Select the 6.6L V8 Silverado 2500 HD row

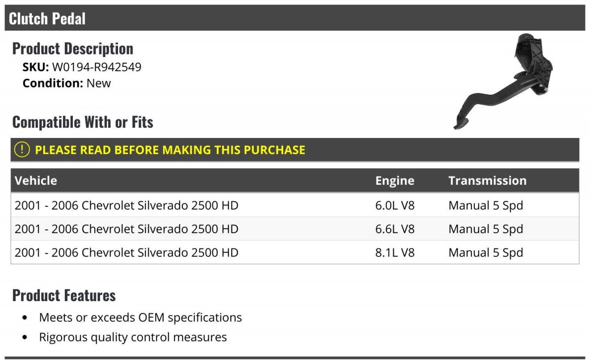[x=295, y=229]
